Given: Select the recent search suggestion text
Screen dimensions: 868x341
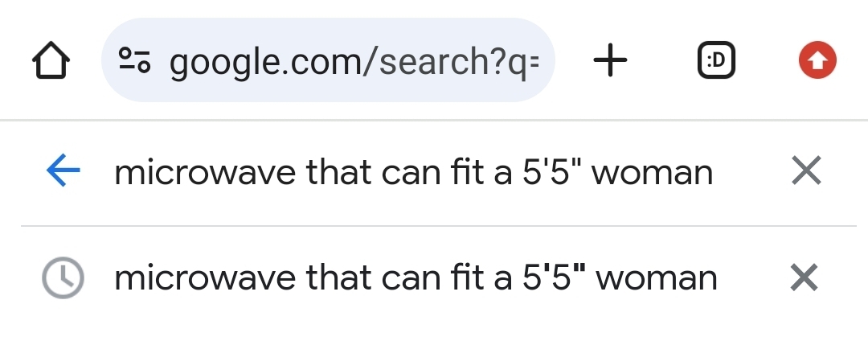Looking at the screenshot, I should tap(416, 278).
